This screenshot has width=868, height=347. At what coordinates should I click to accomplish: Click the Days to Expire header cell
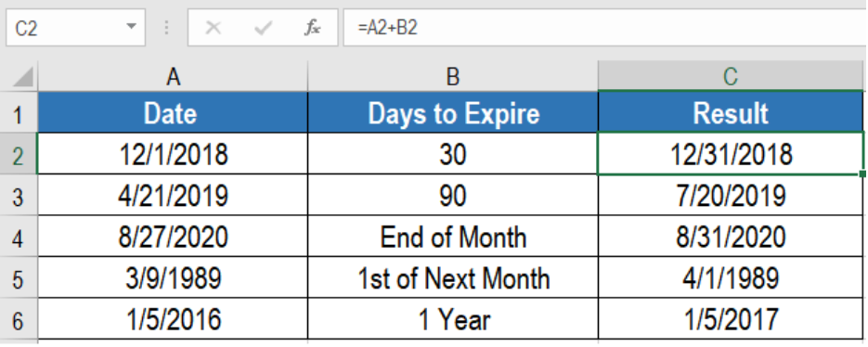(x=453, y=113)
